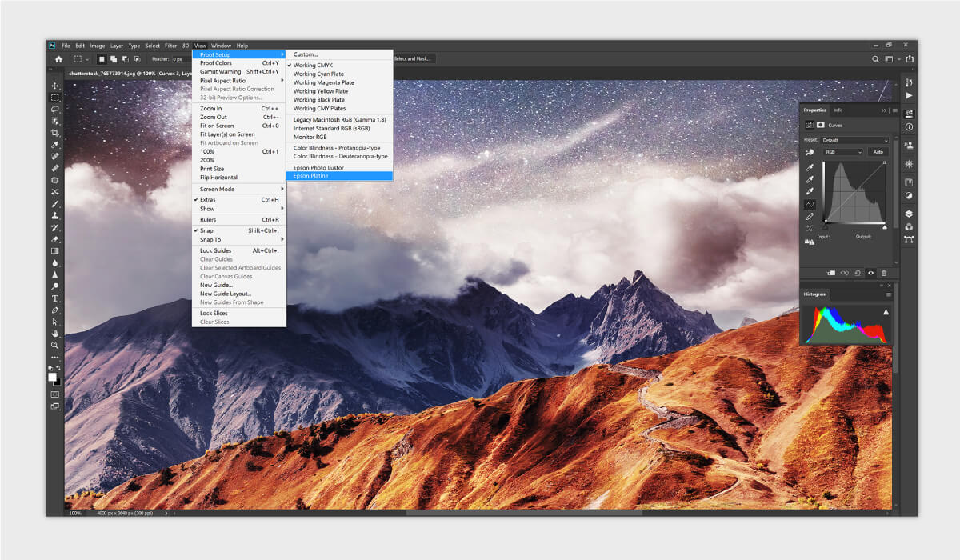Select the Zoom tool in the toolbar
The image size is (960, 560).
[x=55, y=346]
